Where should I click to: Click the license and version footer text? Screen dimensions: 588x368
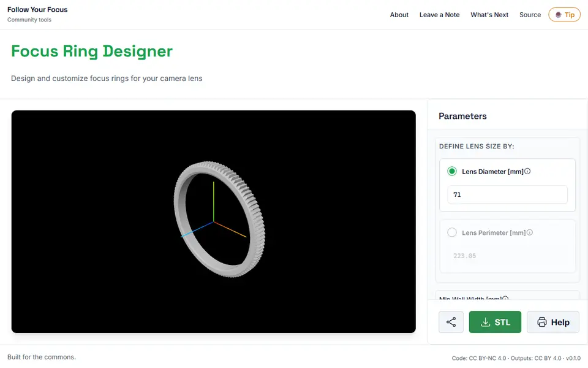coord(516,358)
